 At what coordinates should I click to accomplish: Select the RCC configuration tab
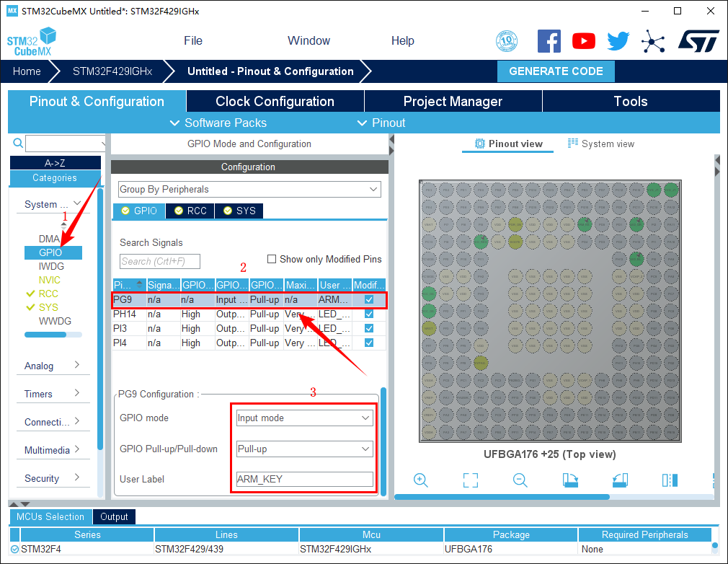coord(191,211)
